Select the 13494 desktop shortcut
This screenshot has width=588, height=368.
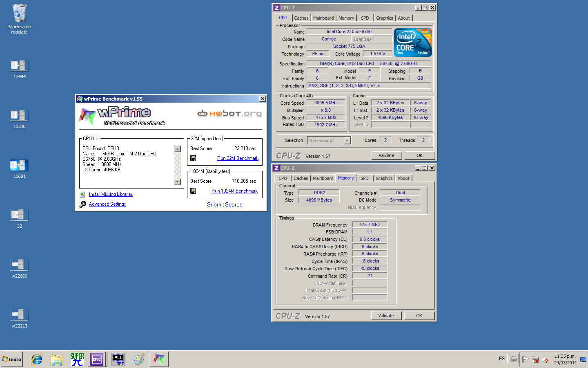click(19, 68)
